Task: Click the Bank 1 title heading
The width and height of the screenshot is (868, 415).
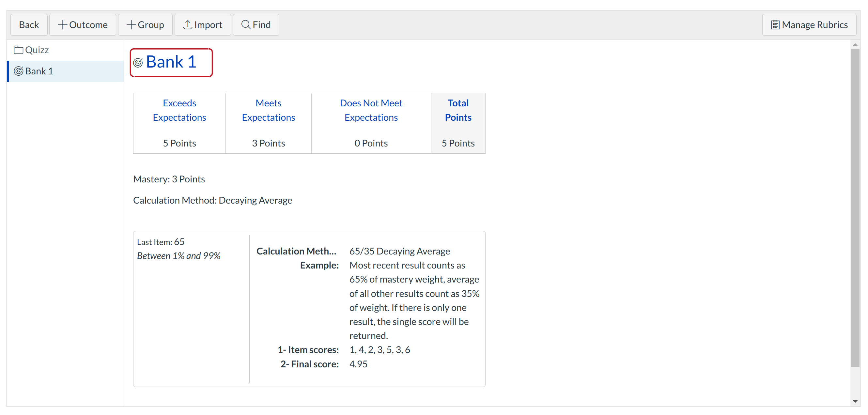Action: [x=171, y=62]
